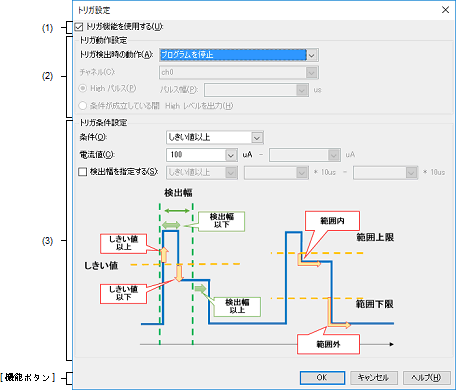The height and width of the screenshot is (392, 474).
Task: Click the キャンセル button
Action: (x=373, y=378)
